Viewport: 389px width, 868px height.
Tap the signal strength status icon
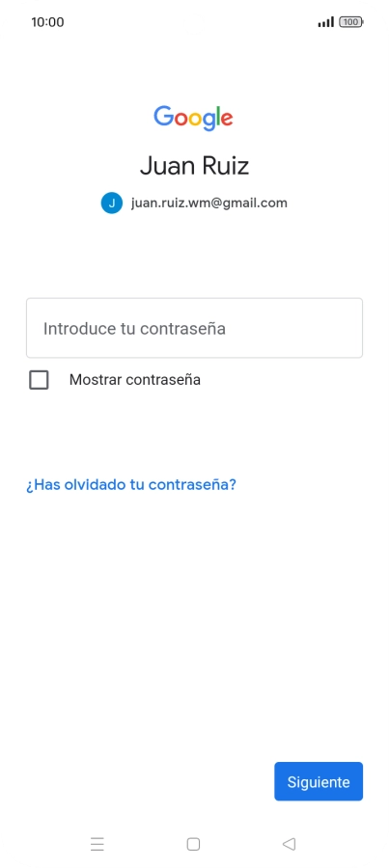point(326,22)
